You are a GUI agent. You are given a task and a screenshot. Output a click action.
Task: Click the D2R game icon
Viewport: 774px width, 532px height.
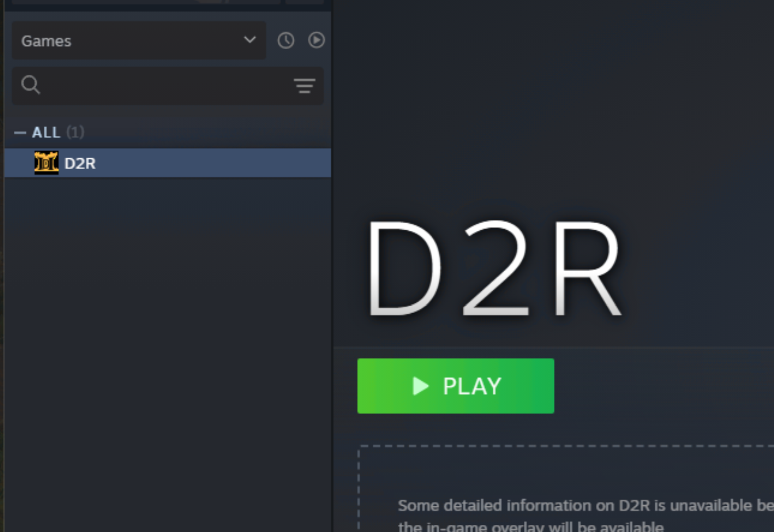[46, 163]
